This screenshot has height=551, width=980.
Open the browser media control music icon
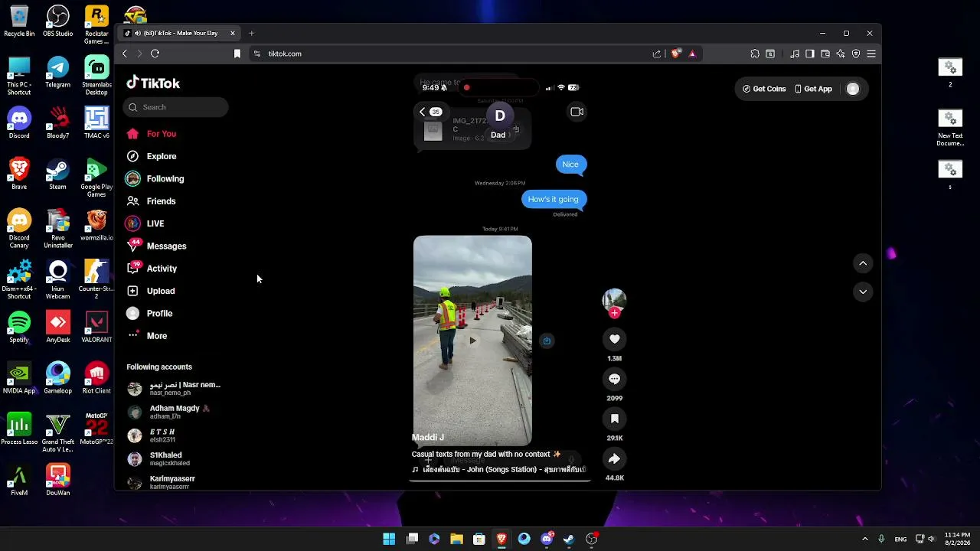coord(795,54)
